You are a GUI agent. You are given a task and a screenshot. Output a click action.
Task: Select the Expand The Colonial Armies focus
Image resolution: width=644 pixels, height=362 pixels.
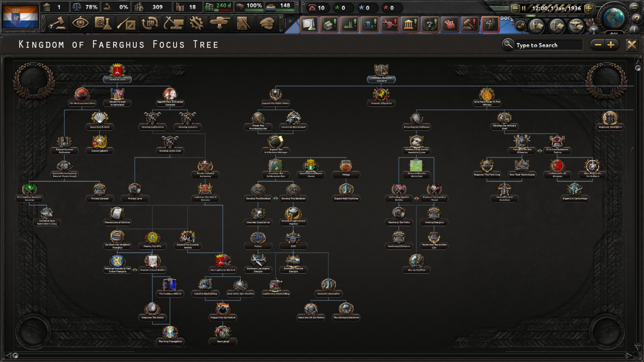tap(187, 240)
